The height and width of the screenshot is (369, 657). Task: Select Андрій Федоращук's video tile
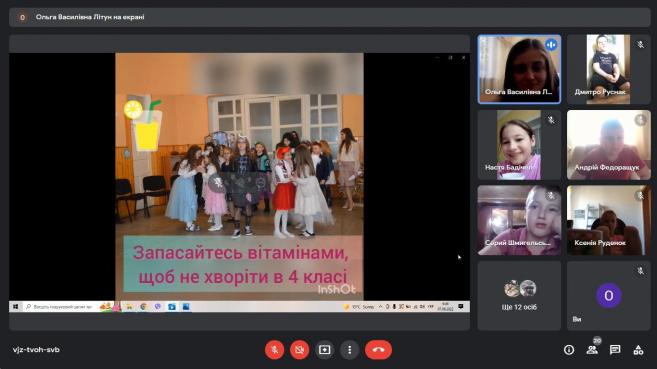point(608,145)
